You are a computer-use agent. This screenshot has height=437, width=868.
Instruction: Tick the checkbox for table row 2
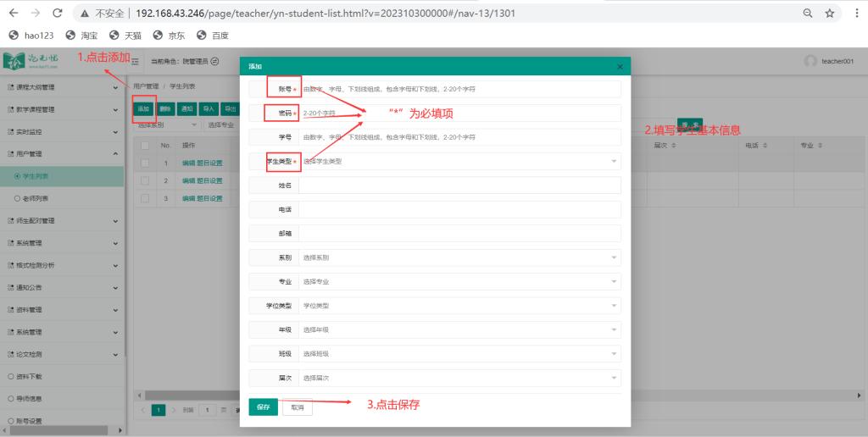[x=145, y=180]
